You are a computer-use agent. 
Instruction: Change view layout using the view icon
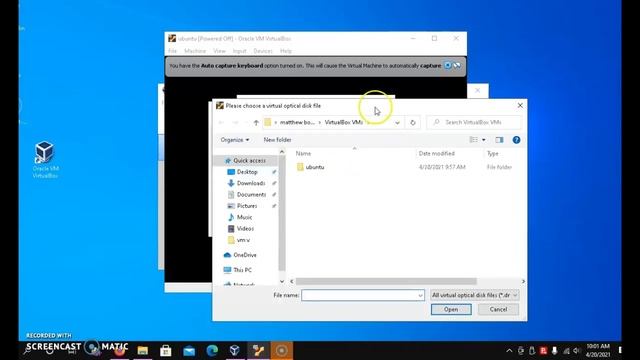[473, 140]
